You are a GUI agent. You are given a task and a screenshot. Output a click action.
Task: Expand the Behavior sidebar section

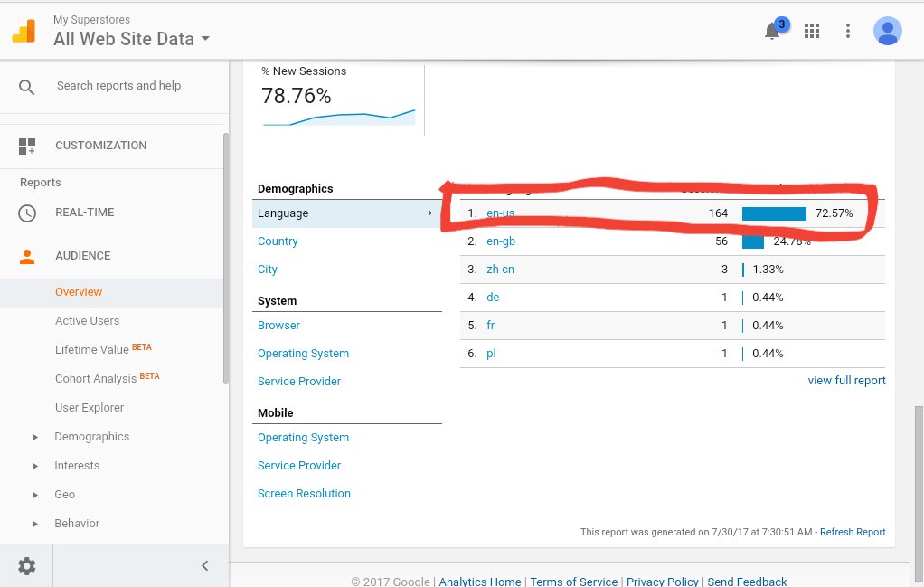(34, 524)
